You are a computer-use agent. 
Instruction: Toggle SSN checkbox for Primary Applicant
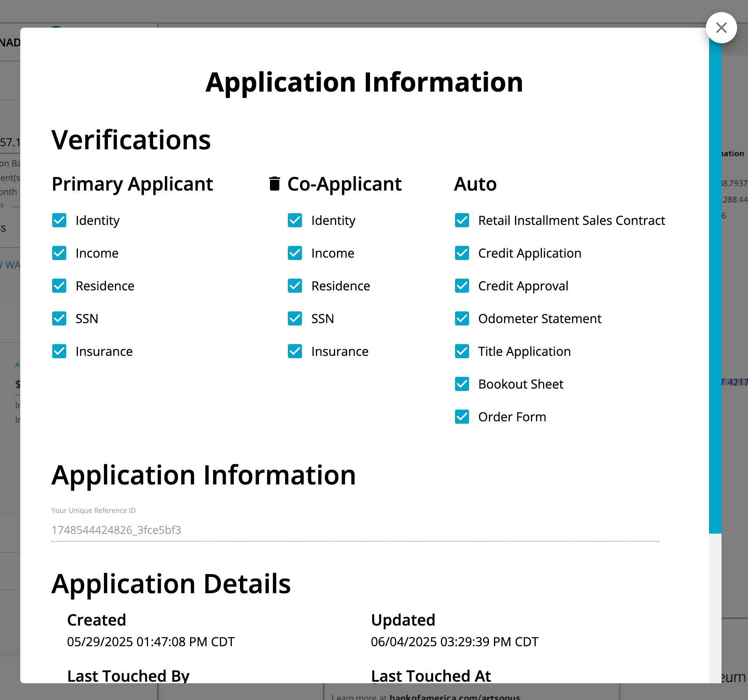pos(59,319)
